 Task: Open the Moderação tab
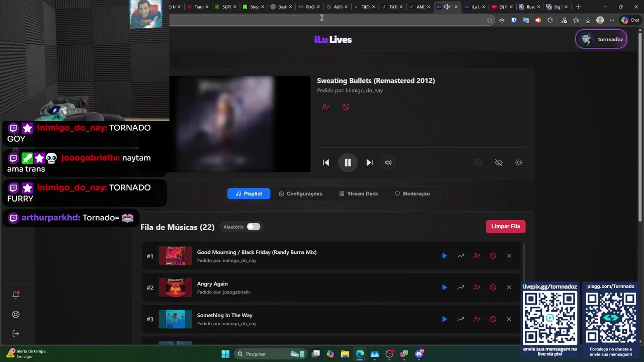pyautogui.click(x=412, y=194)
